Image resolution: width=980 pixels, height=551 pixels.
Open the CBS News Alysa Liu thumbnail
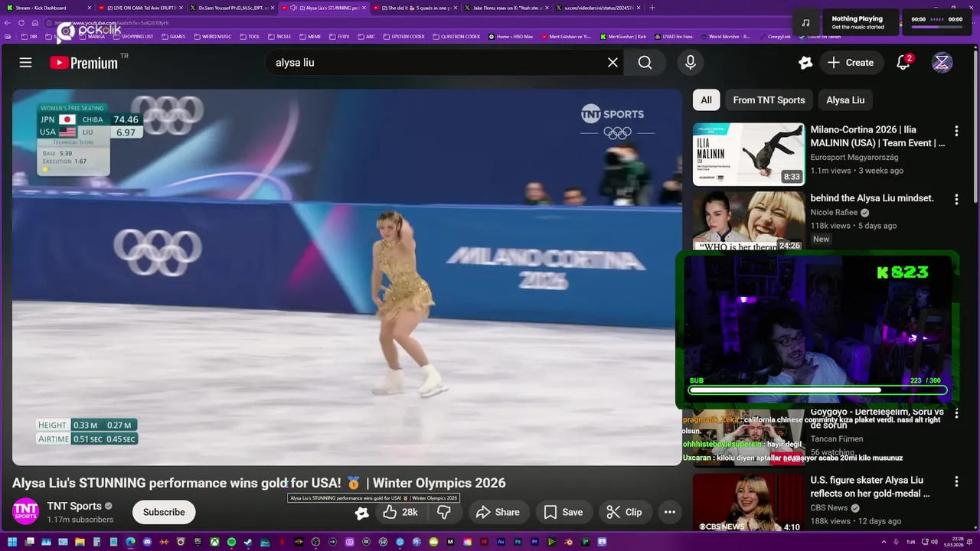click(749, 503)
